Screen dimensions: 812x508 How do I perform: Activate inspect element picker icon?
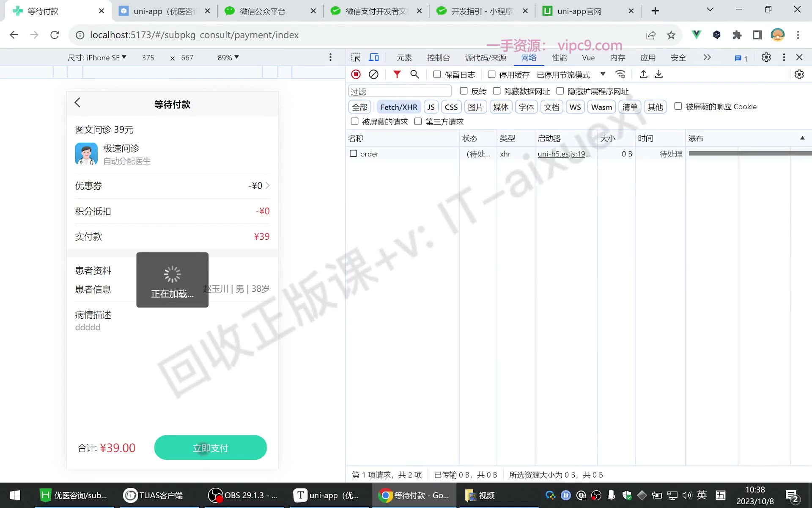coord(356,57)
